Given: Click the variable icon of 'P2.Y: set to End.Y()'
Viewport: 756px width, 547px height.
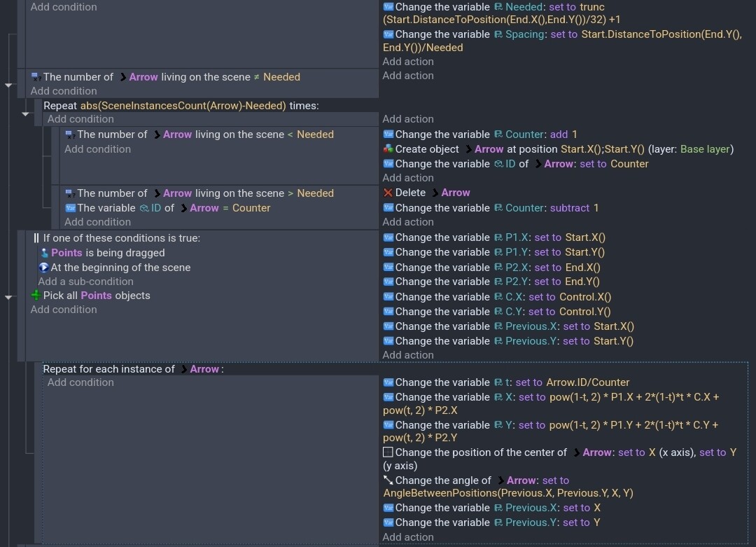Looking at the screenshot, I should [388, 282].
